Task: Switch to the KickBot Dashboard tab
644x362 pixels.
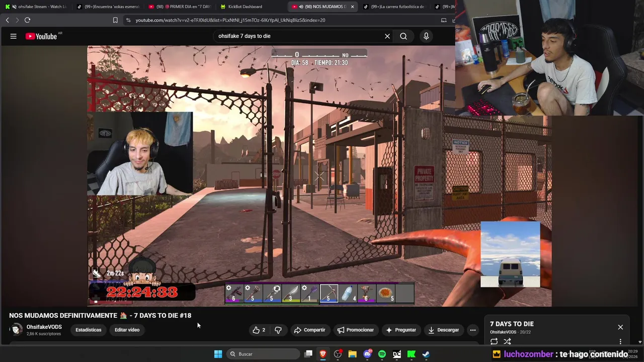Action: 252,7
